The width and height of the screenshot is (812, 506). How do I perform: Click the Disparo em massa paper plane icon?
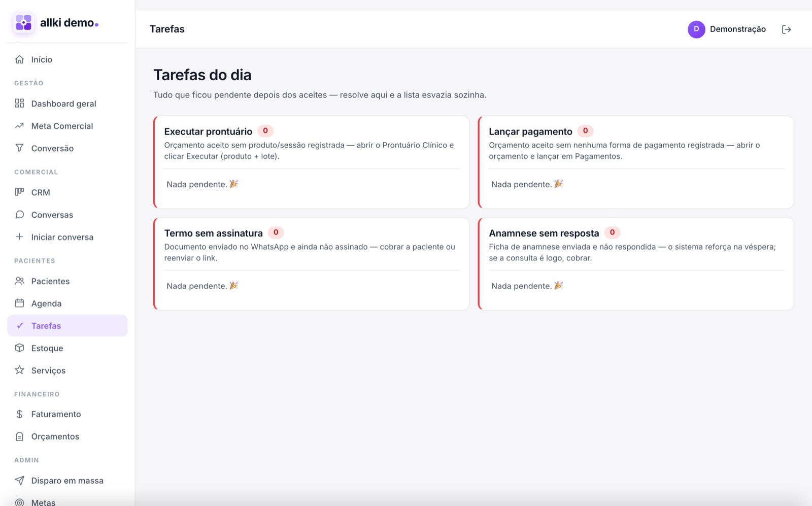pos(19,481)
